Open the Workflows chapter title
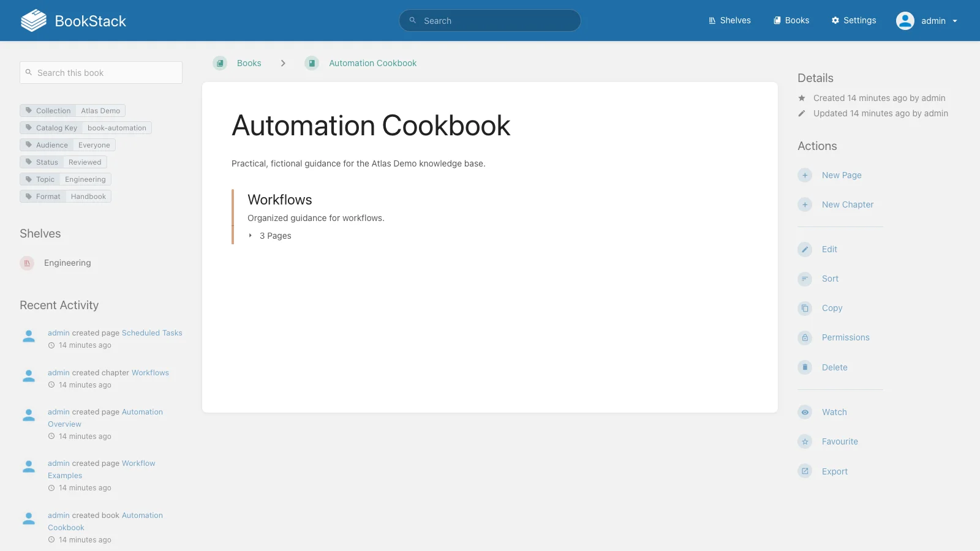 tap(280, 200)
